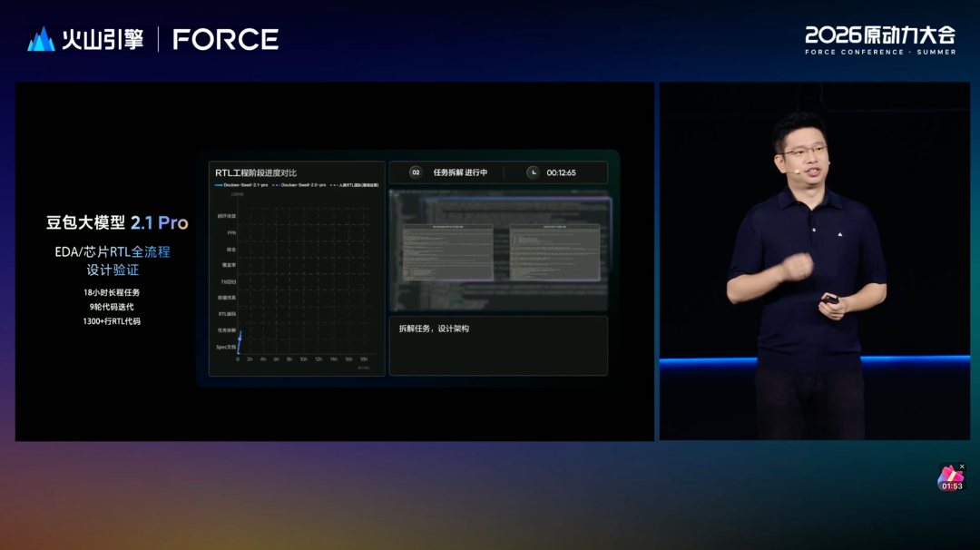This screenshot has width=980, height=550.
Task: Click the 2026原动力大会 title
Action: point(880,35)
